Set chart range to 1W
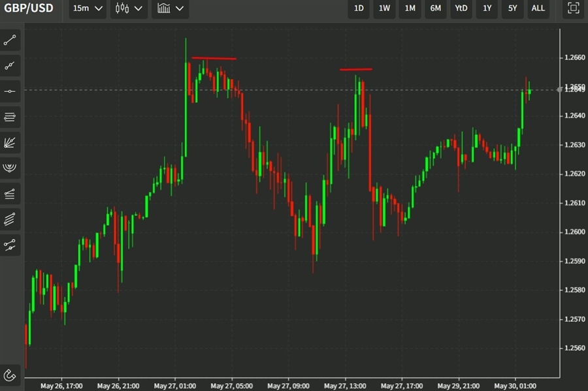The height and width of the screenshot is (391, 588). [384, 8]
